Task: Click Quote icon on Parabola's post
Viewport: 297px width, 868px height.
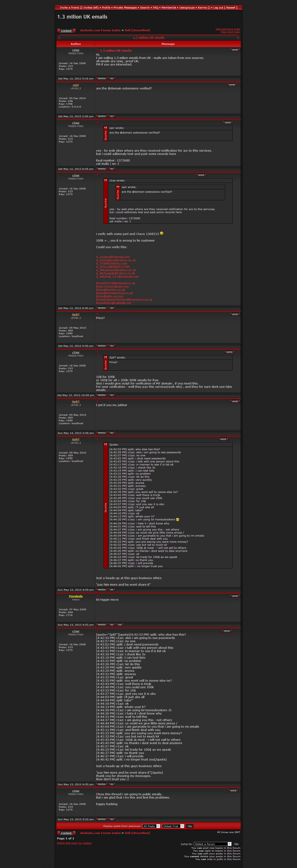Action: 235,596
